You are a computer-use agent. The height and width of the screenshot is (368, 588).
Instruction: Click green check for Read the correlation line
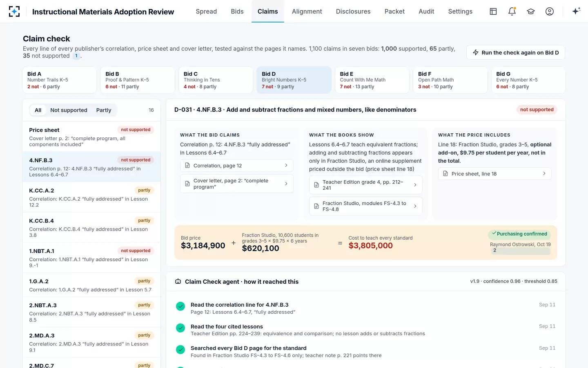(180, 306)
